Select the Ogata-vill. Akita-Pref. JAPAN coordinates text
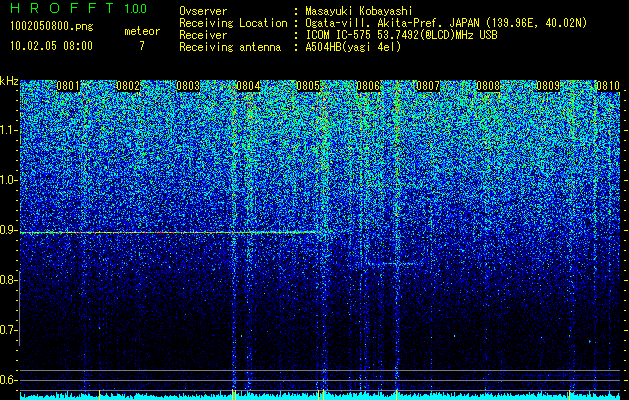629x400 pixels. pyautogui.click(x=446, y=23)
